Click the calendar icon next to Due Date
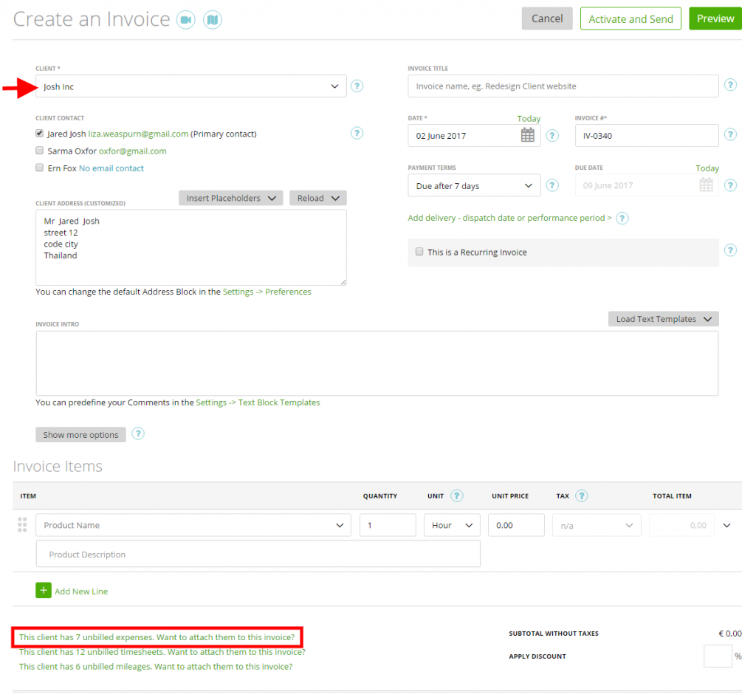The width and height of the screenshot is (756, 700). [x=705, y=185]
